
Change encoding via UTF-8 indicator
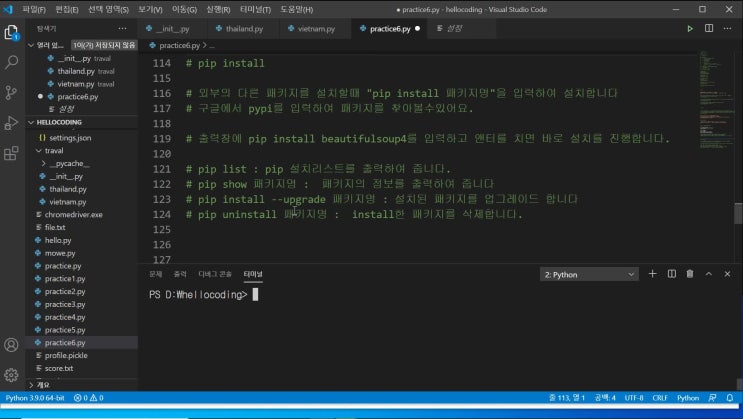click(x=634, y=398)
